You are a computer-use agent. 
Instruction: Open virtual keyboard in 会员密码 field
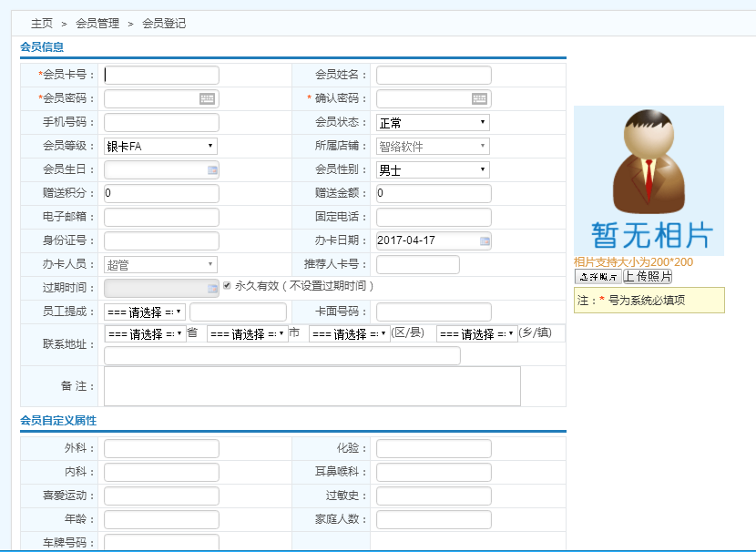coord(207,98)
